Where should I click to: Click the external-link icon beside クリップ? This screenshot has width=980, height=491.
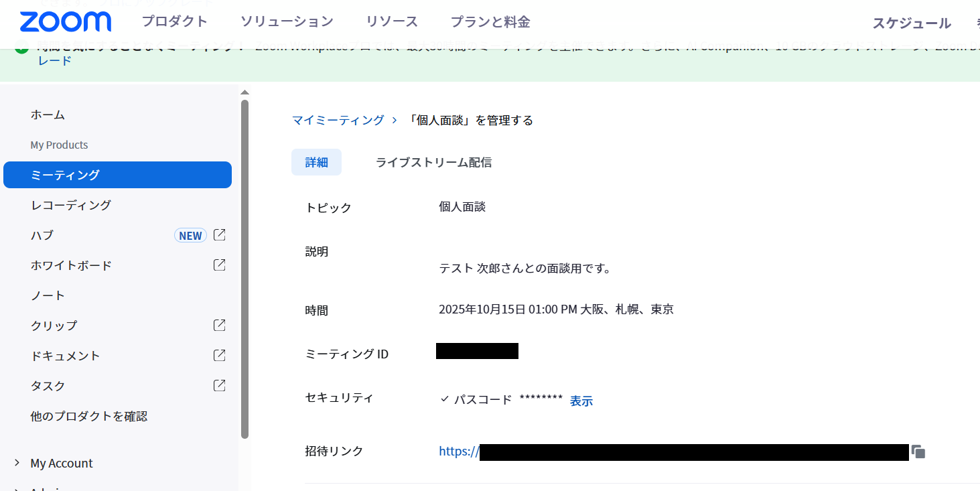[x=219, y=326]
